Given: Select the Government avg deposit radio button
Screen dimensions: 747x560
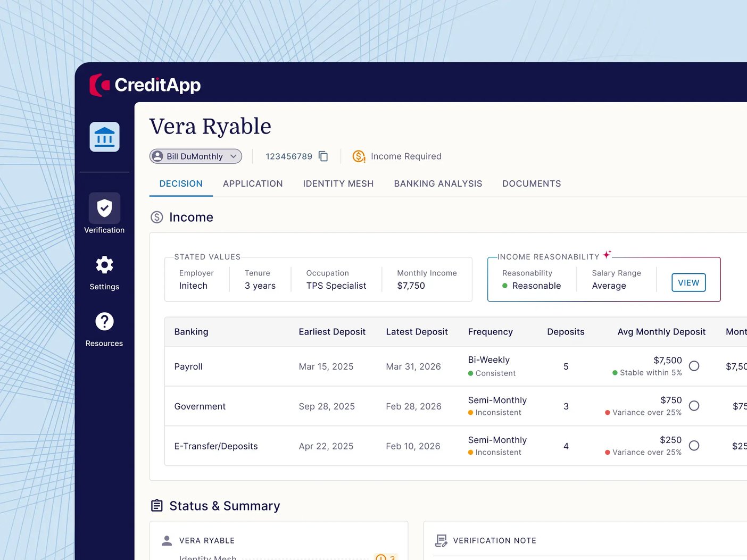Looking at the screenshot, I should tap(694, 406).
